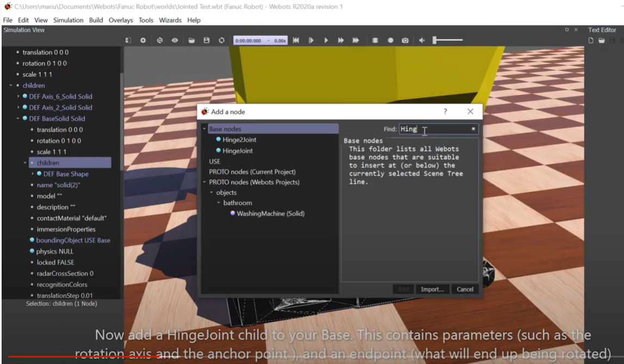Viewport: 624px width, 364px height.
Task: Collapse the objects folder
Action: click(211, 192)
